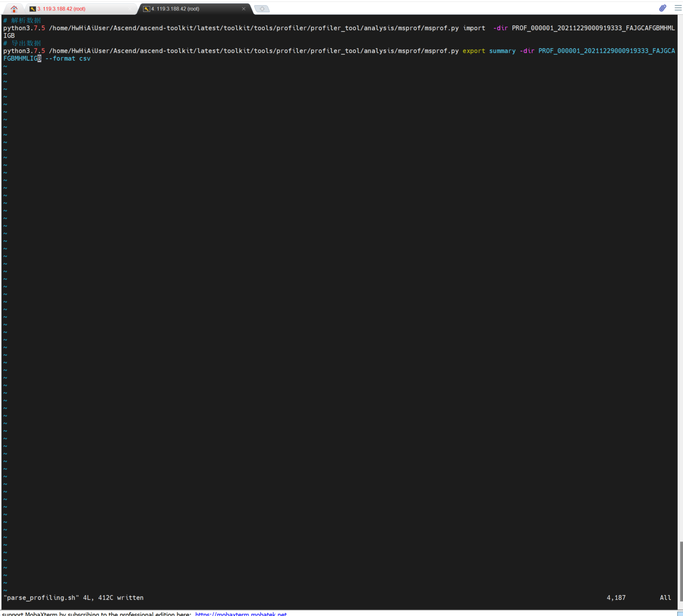Click the 'FGBMHMLIGB' text at the cursor

pyautogui.click(x=22, y=58)
